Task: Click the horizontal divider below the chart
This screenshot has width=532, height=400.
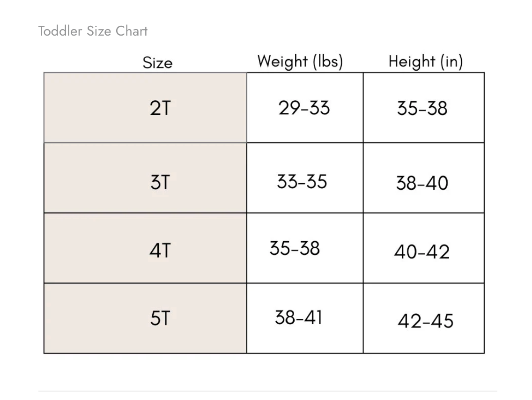Action: pyautogui.click(x=267, y=391)
